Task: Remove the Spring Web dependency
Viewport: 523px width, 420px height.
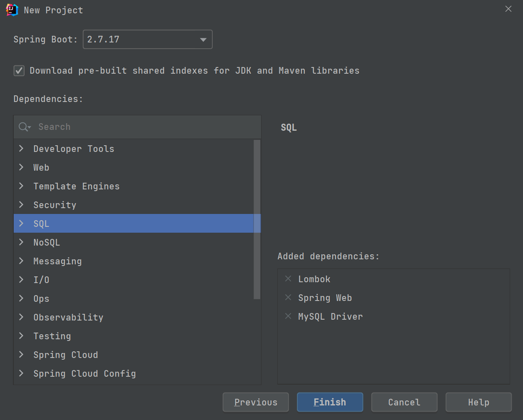Action: point(288,298)
